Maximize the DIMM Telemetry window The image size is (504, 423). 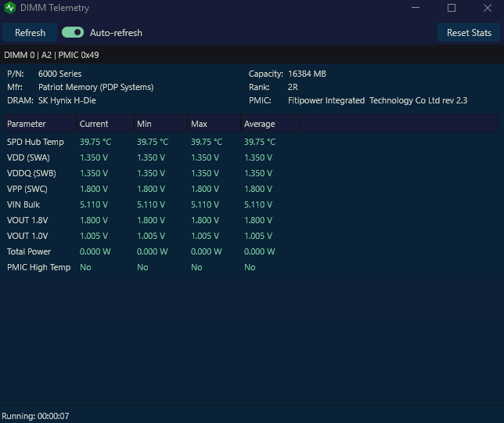tap(452, 8)
